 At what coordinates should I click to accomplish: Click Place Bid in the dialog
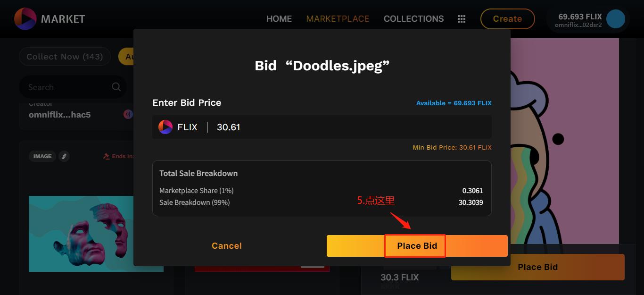click(x=417, y=246)
